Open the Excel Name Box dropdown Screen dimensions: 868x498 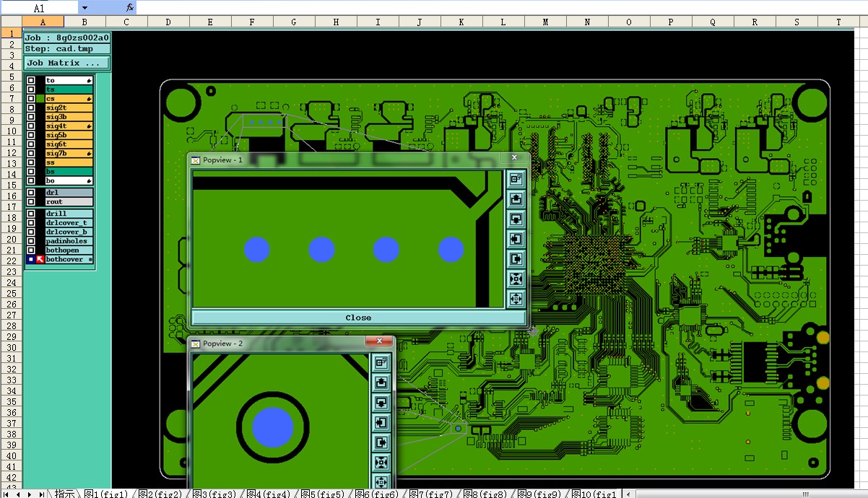point(84,8)
